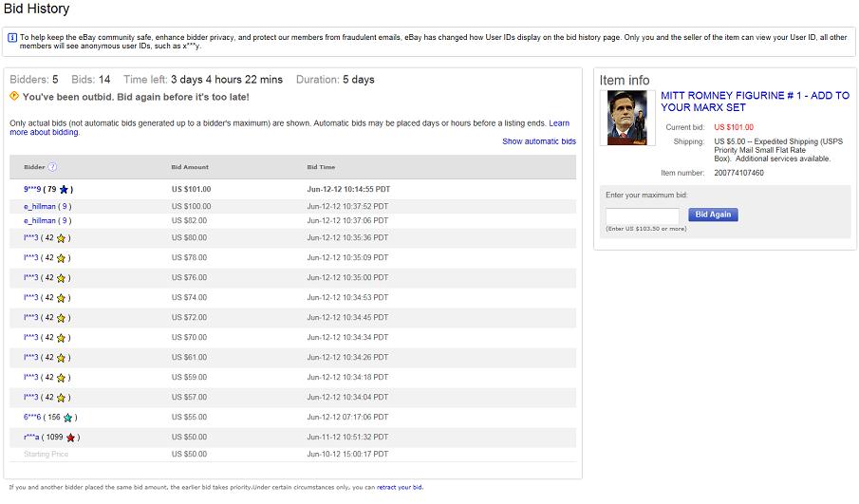
Task: Click the outbid warning icon
Action: 14,97
